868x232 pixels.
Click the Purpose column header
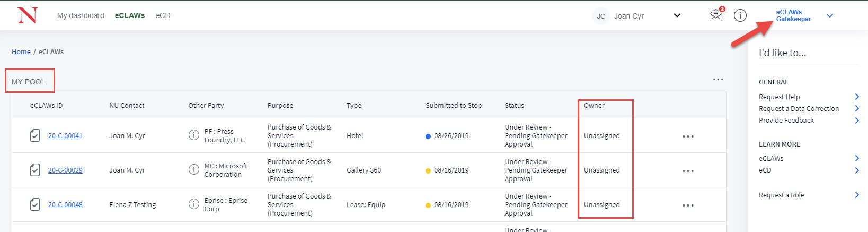click(280, 105)
